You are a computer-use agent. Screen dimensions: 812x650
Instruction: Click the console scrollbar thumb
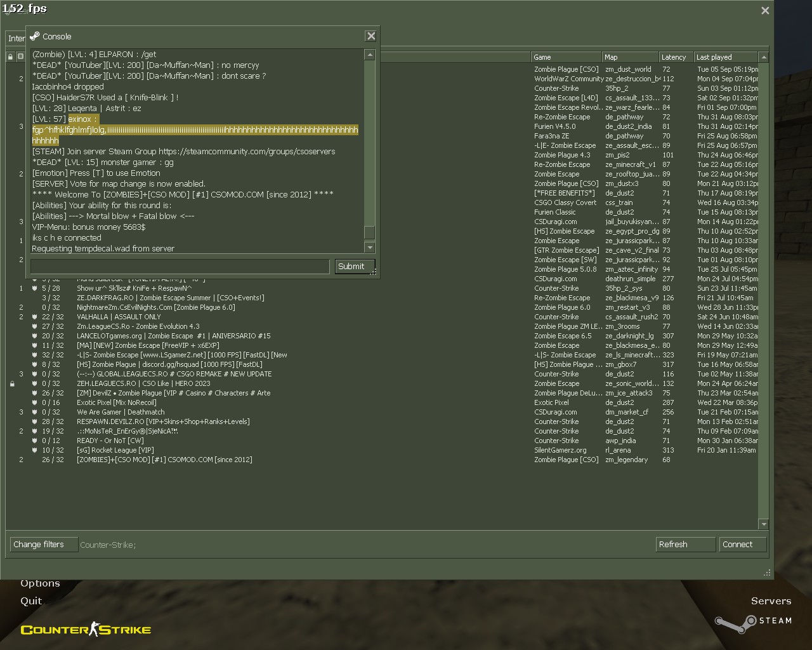pos(370,232)
